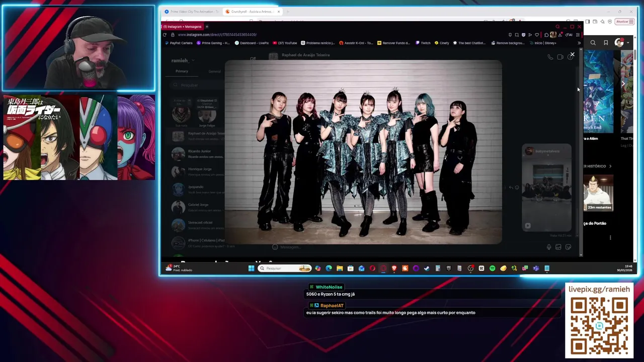
Task: Open File Explorer from the taskbar
Action: (x=340, y=268)
